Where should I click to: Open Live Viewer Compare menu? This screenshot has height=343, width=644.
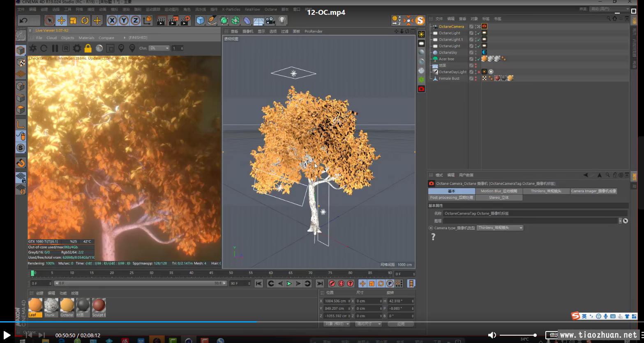(x=106, y=38)
